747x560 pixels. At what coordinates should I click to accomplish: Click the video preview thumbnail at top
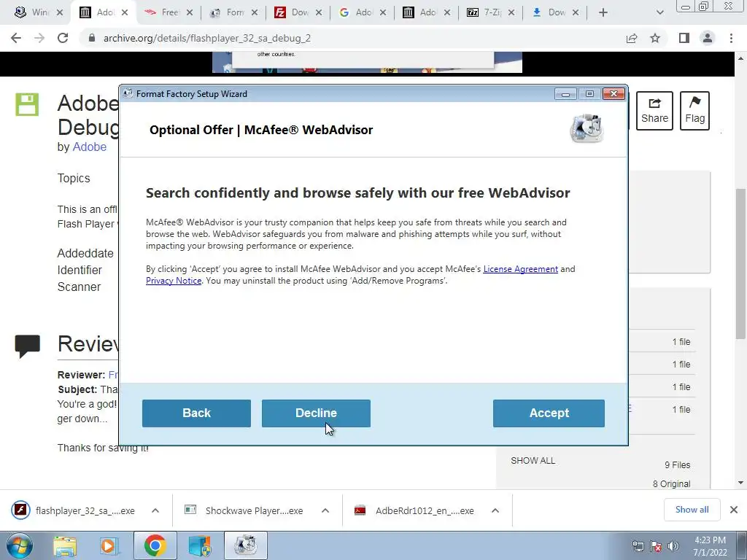coord(367,63)
